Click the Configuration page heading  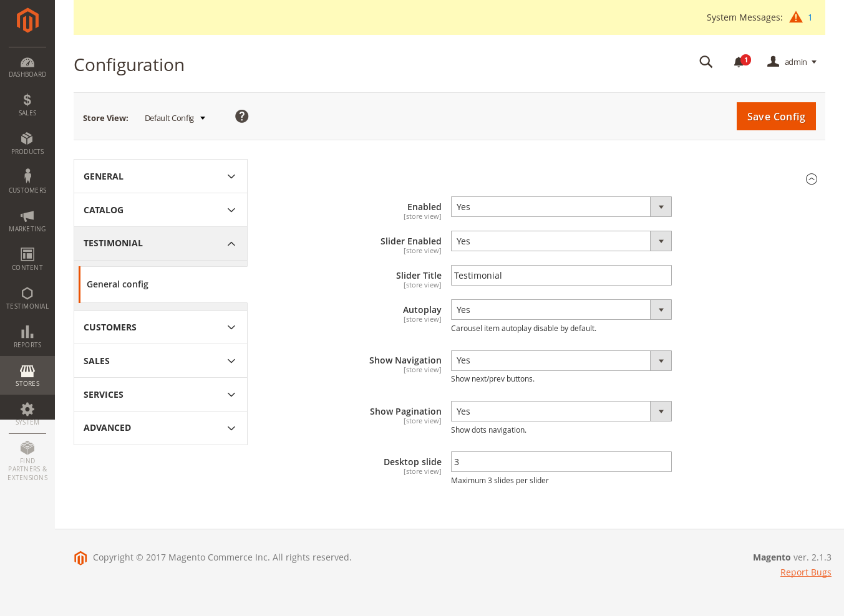129,65
